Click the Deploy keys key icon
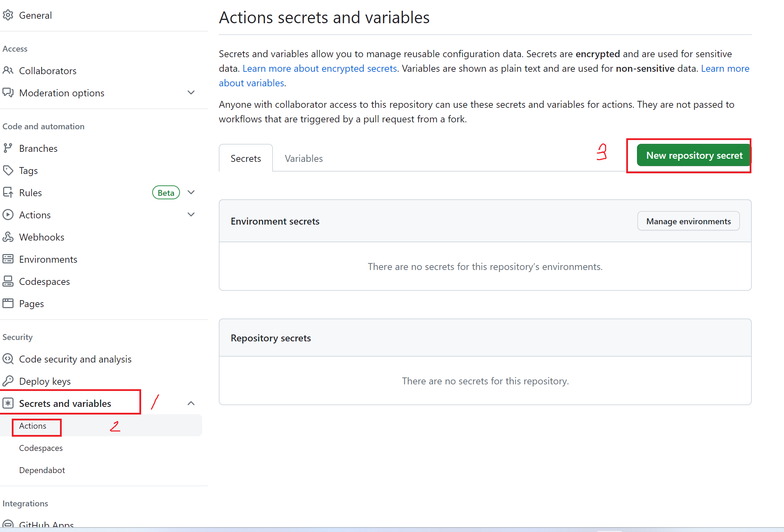Image resolution: width=784 pixels, height=532 pixels. 8,381
